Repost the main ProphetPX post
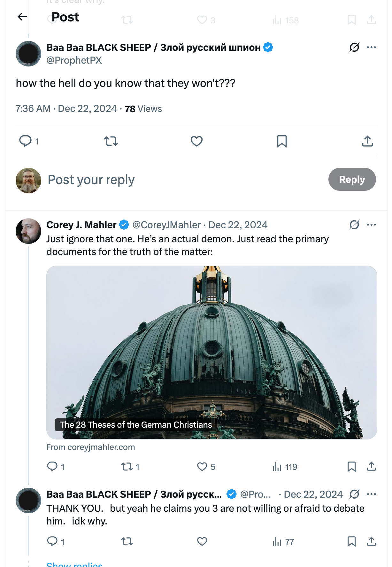Viewport: 392px width, 567px height. pyautogui.click(x=111, y=141)
